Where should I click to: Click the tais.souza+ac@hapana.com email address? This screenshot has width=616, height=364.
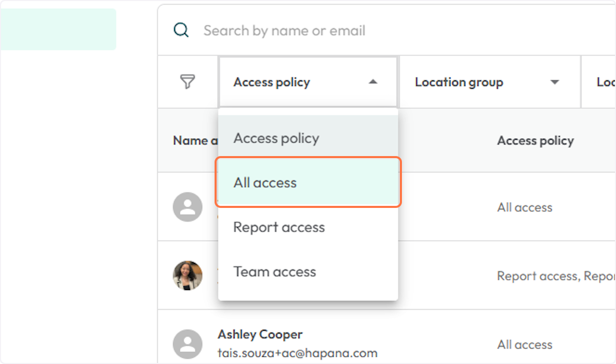point(297,353)
